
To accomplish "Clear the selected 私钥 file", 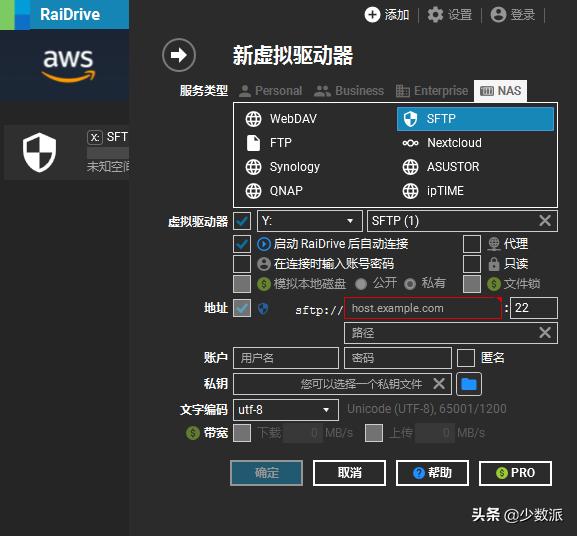I will coord(439,384).
